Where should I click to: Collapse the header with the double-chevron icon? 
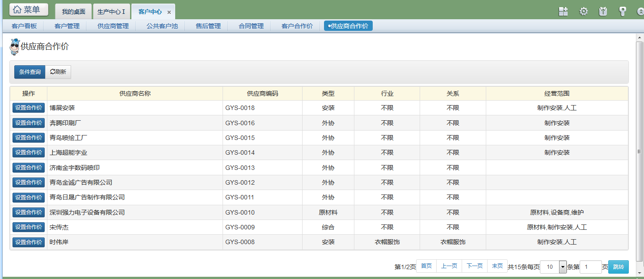click(640, 12)
